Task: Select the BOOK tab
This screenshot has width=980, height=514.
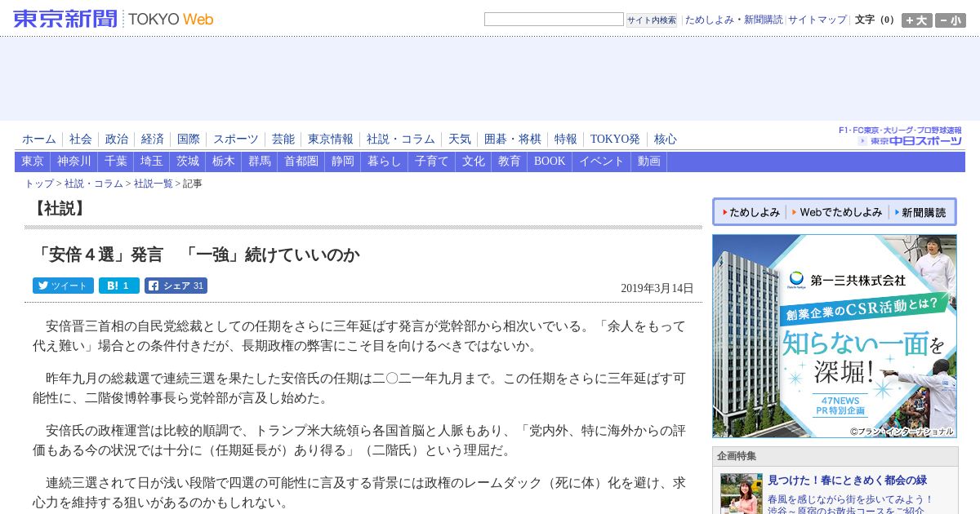Action: [550, 162]
